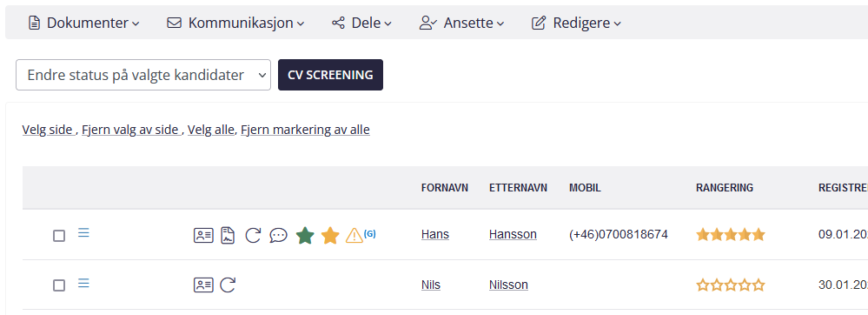Viewport: 868px width, 315px height.
Task: Tick the checkbox for Hans Hansson
Action: [x=59, y=236]
